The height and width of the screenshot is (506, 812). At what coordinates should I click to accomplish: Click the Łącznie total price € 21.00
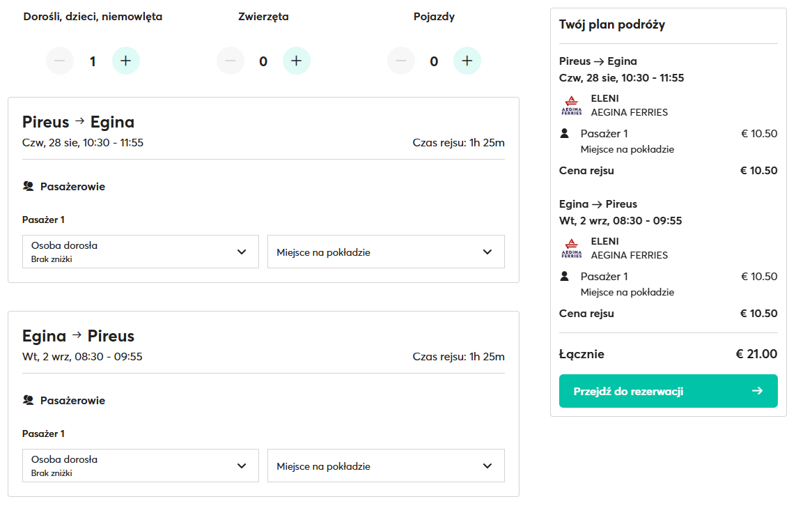pyautogui.click(x=756, y=354)
